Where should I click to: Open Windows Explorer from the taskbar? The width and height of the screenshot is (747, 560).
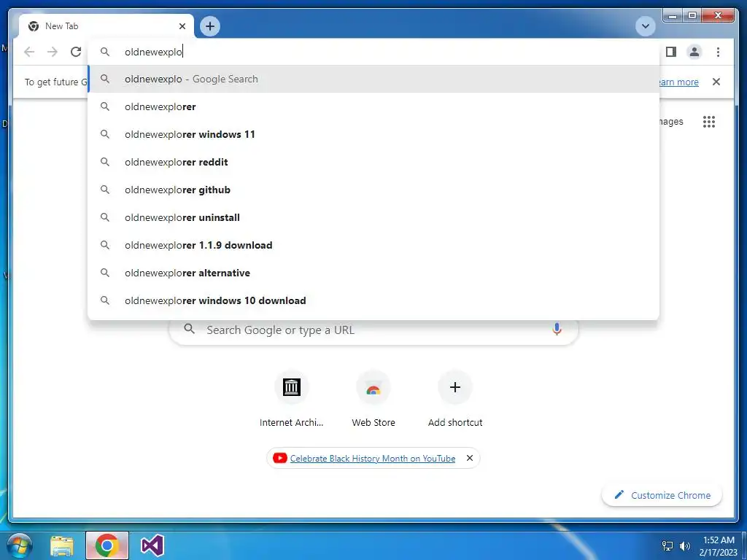click(62, 545)
